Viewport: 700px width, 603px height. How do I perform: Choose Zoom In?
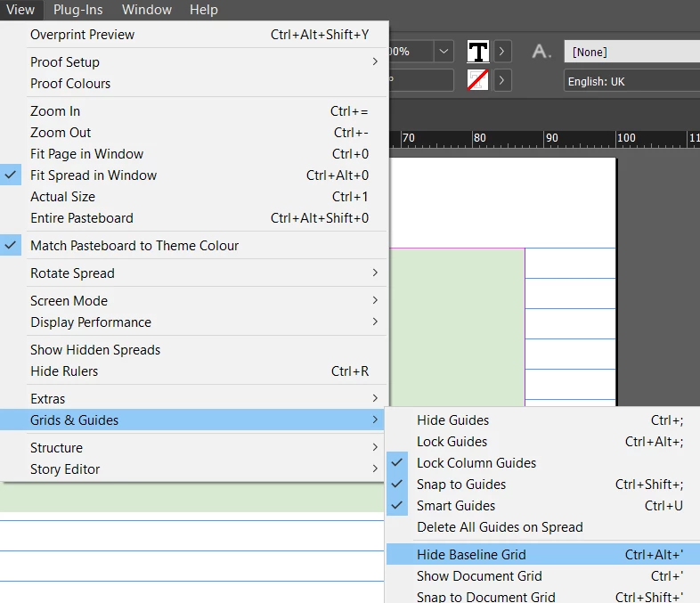coord(193,110)
